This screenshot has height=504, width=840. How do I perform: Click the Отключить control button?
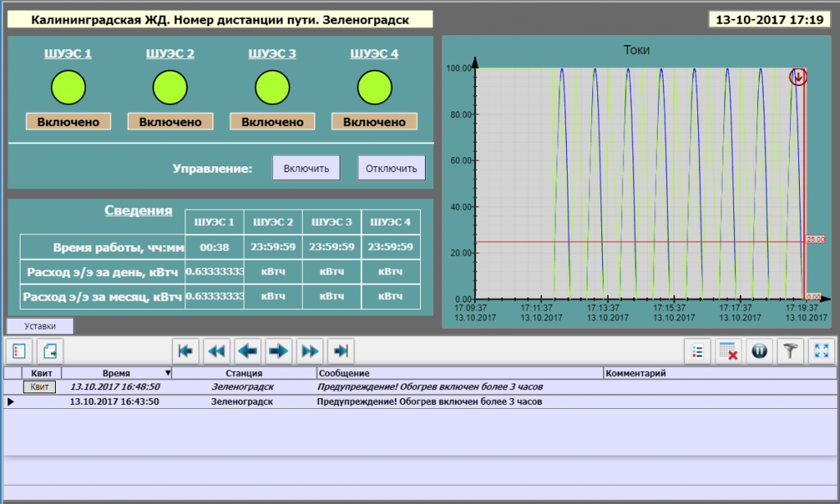tap(391, 168)
